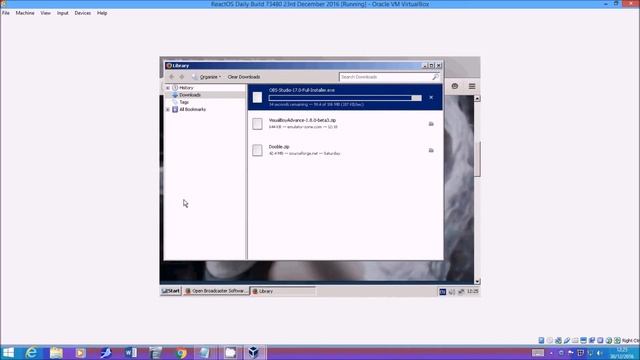
Task: Select OBS-Studio-17.0-Full-Installer.exe file name
Action: click(x=302, y=90)
